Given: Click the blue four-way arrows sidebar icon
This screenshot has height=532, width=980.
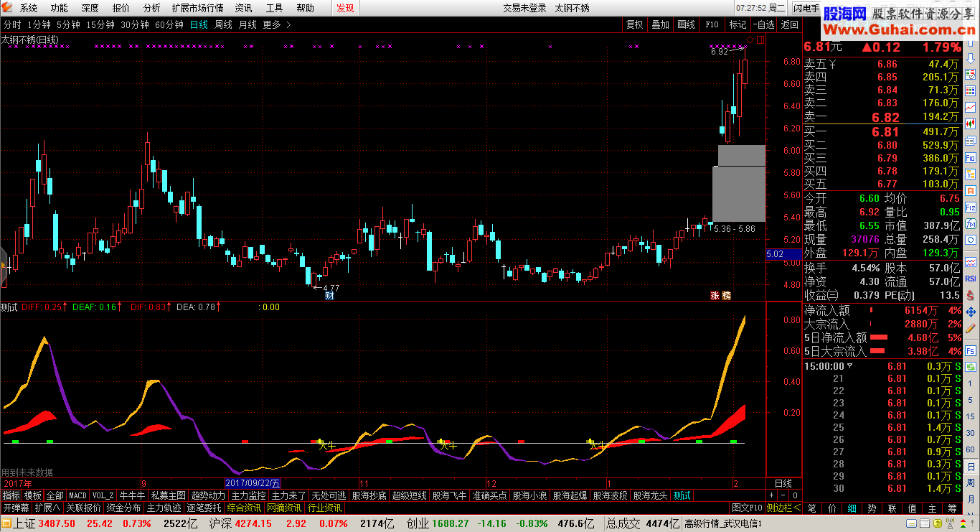Looking at the screenshot, I should (970, 312).
